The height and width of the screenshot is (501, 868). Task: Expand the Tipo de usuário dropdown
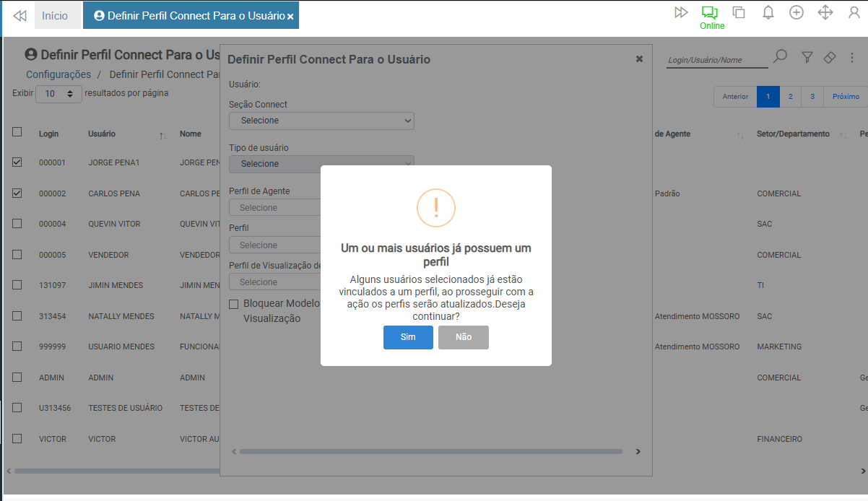coord(321,164)
